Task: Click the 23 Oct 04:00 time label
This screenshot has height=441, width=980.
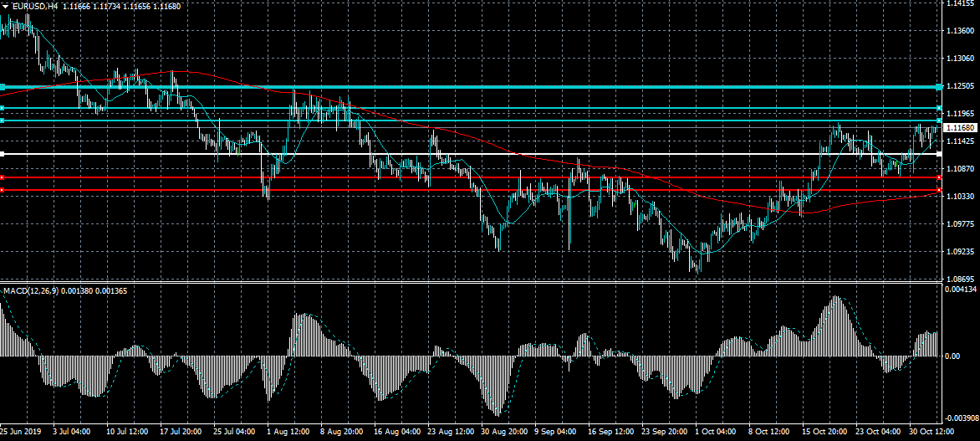Action: pyautogui.click(x=877, y=432)
